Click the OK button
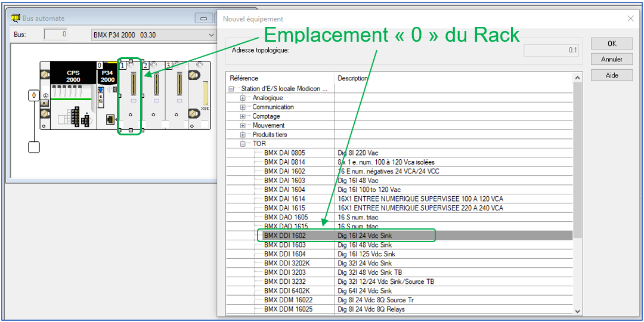 pos(612,44)
